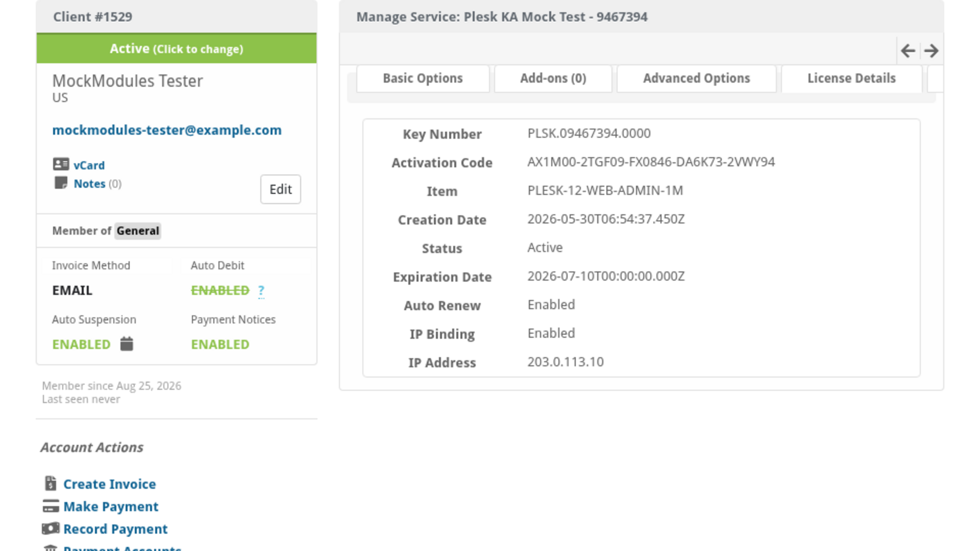Viewport: 980px width, 551px height.
Task: Change the EMAIL invoice method
Action: [x=72, y=290]
